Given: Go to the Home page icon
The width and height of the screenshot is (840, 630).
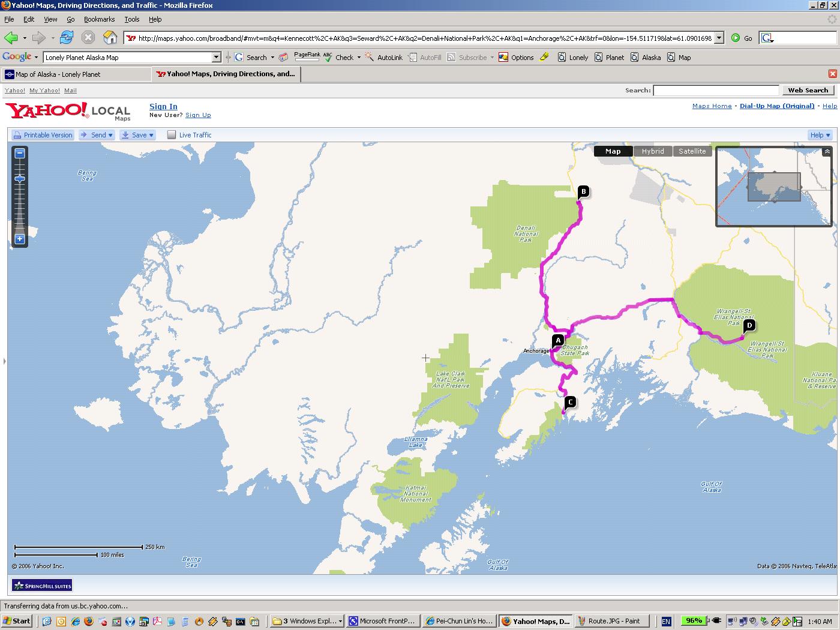Looking at the screenshot, I should click(110, 37).
